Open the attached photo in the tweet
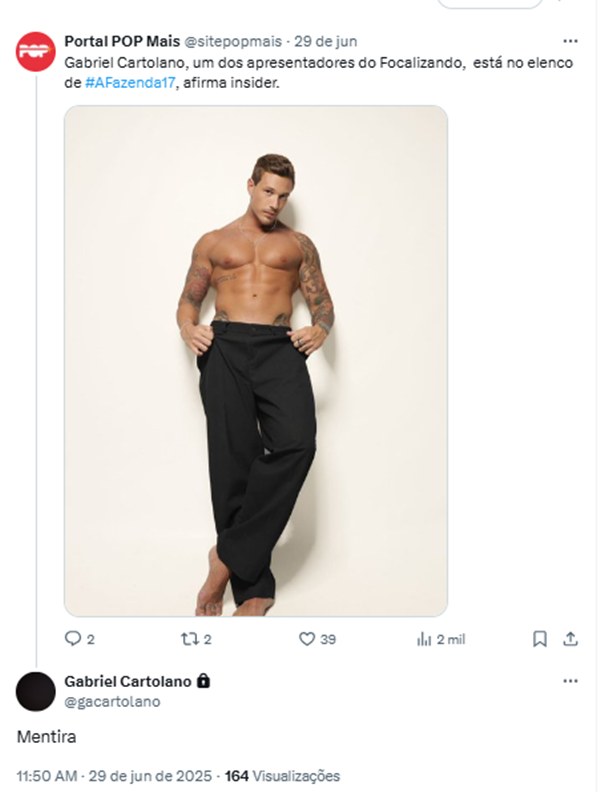 tap(256, 360)
